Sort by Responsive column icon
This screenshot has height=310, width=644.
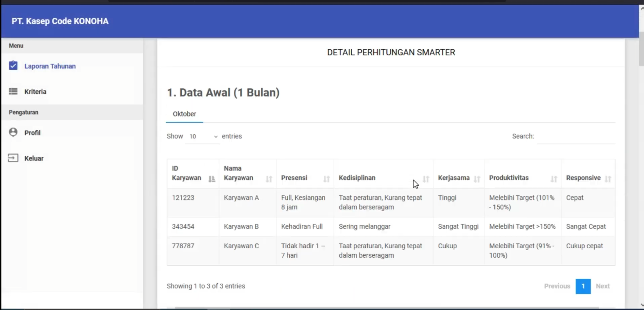click(x=608, y=179)
